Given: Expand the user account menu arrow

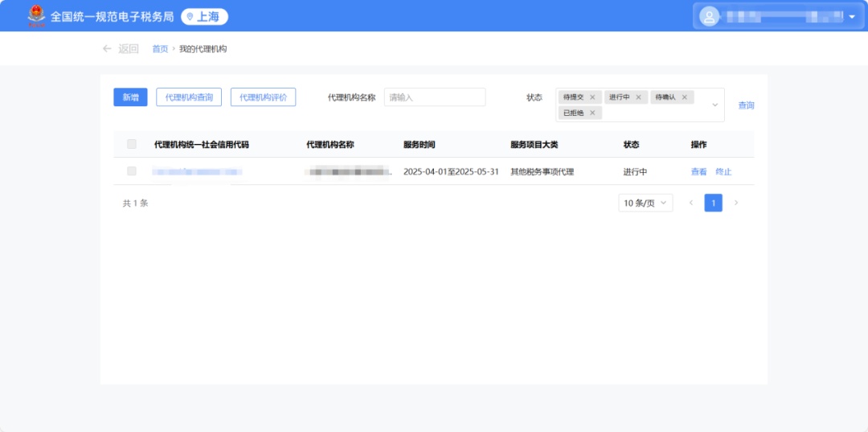Looking at the screenshot, I should coord(852,17).
